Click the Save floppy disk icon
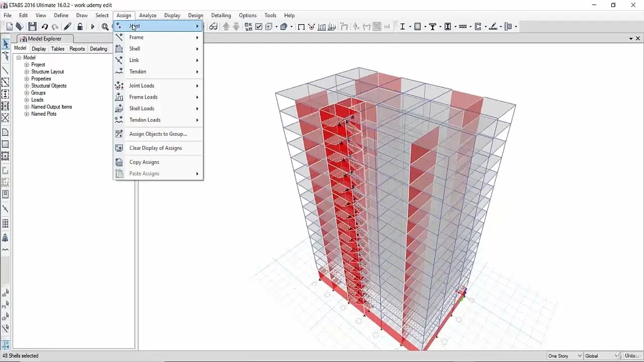The image size is (644, 362). point(32,27)
